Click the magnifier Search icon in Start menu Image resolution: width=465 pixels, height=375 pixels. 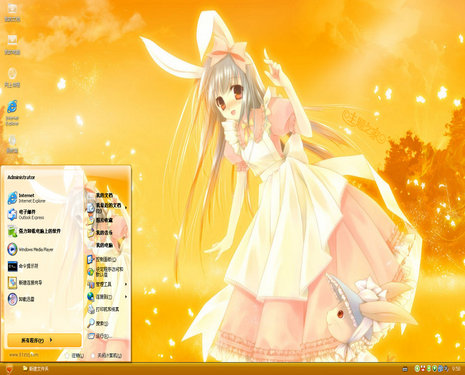point(91,322)
